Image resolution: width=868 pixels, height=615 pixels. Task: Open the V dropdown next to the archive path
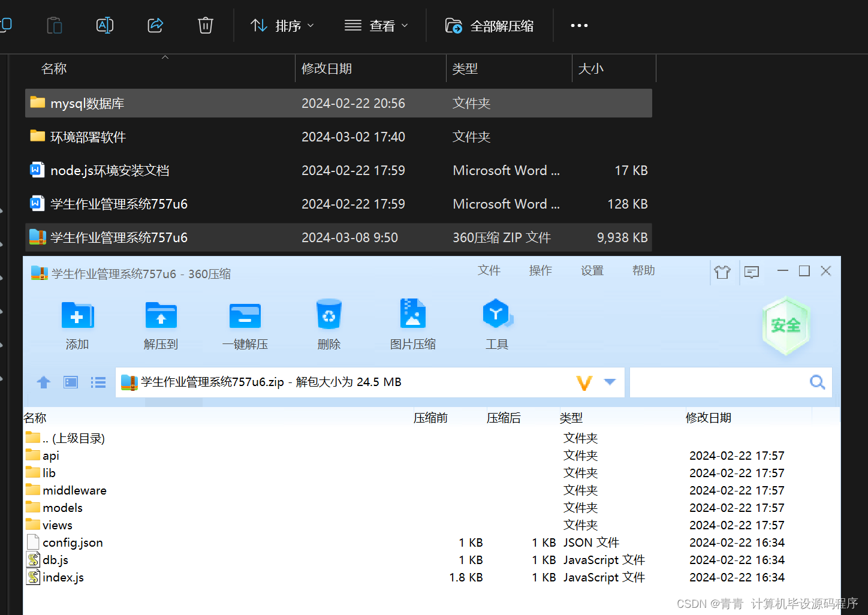point(610,382)
